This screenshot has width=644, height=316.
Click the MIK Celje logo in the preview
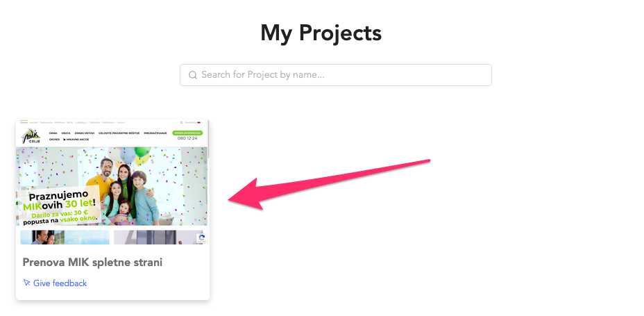pyautogui.click(x=31, y=135)
